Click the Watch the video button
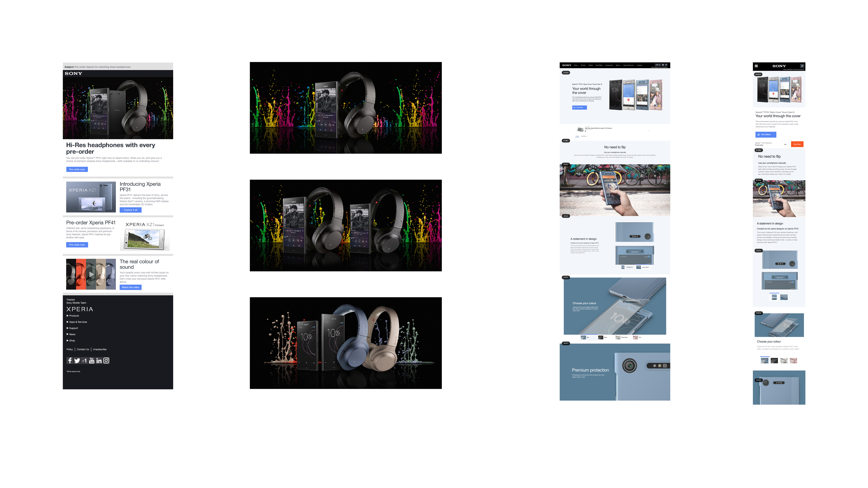This screenshot has width=868, height=488. 130,287
